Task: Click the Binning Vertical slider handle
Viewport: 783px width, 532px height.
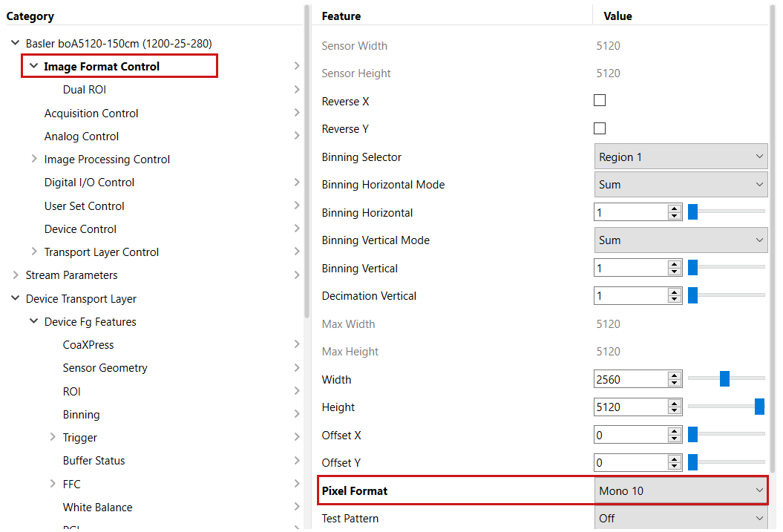Action: pyautogui.click(x=692, y=267)
